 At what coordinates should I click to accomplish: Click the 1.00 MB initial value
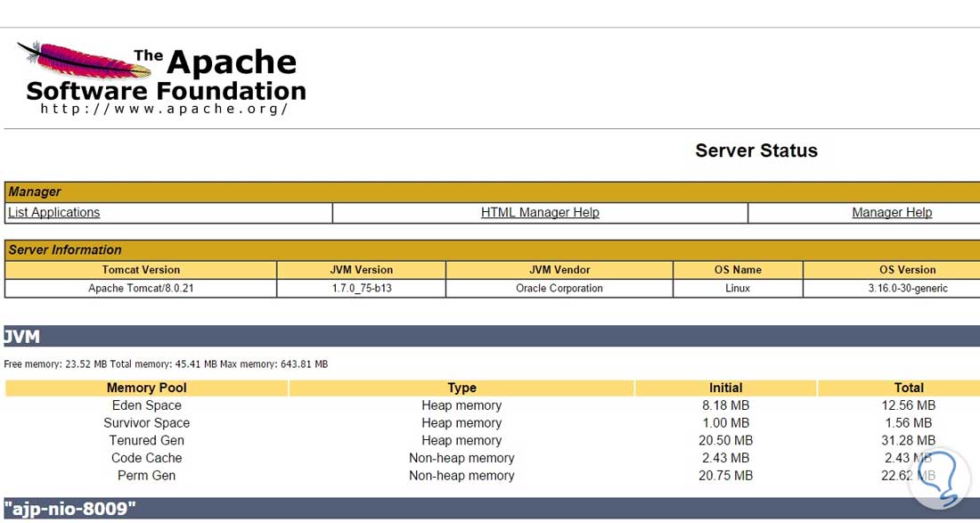[x=725, y=423]
